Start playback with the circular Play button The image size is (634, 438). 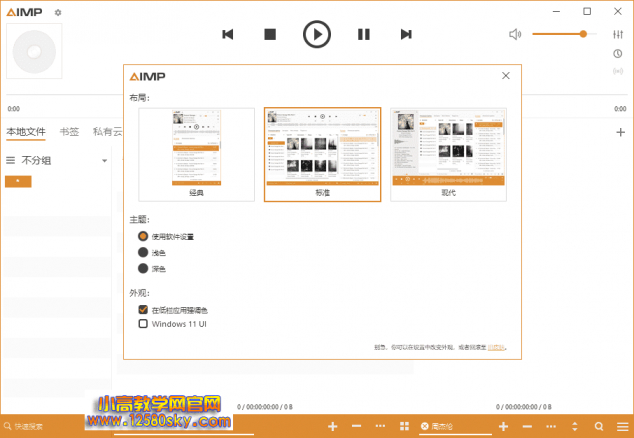pyautogui.click(x=317, y=34)
